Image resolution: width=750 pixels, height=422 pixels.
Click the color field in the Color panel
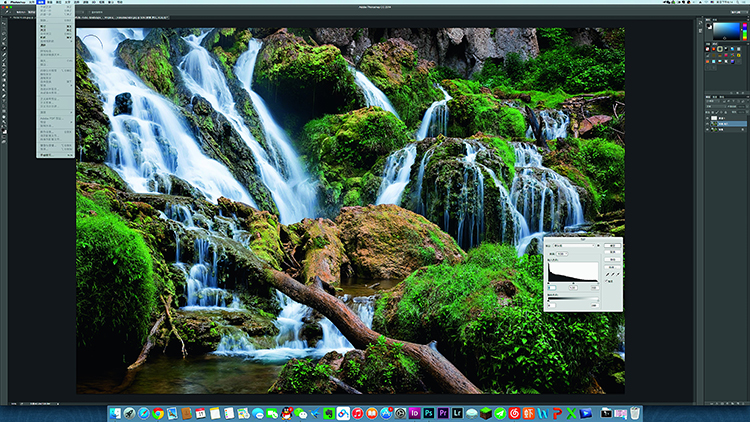pyautogui.click(x=724, y=30)
